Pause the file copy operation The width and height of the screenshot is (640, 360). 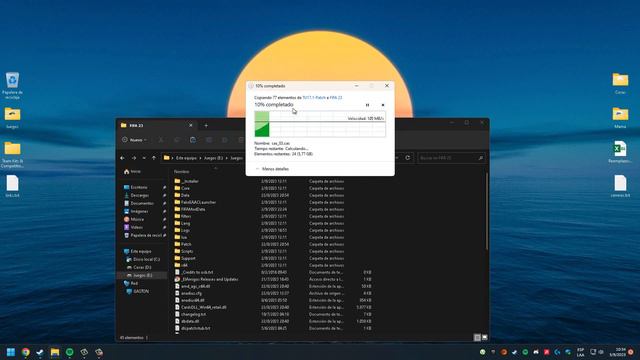(367, 105)
